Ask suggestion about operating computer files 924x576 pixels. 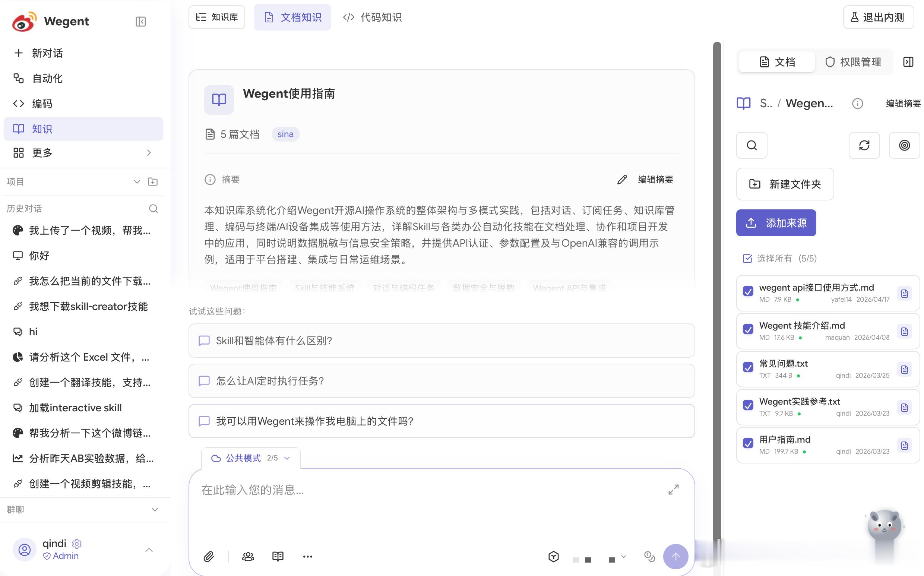click(442, 421)
